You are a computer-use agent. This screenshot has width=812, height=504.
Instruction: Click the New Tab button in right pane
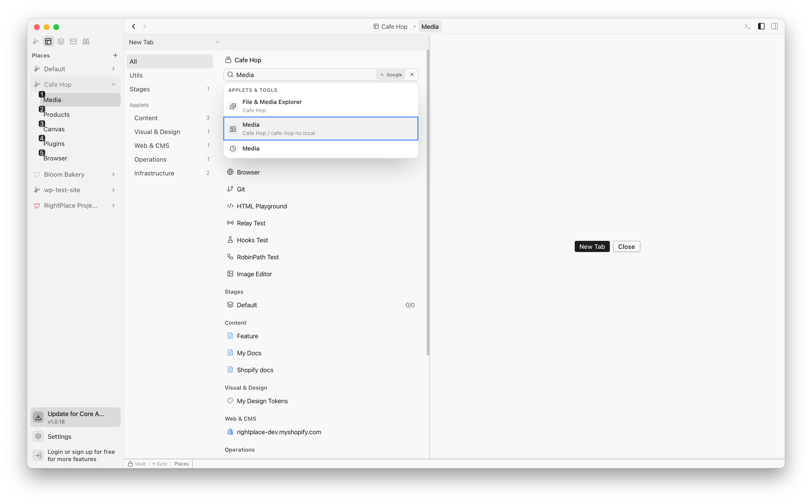pos(592,247)
